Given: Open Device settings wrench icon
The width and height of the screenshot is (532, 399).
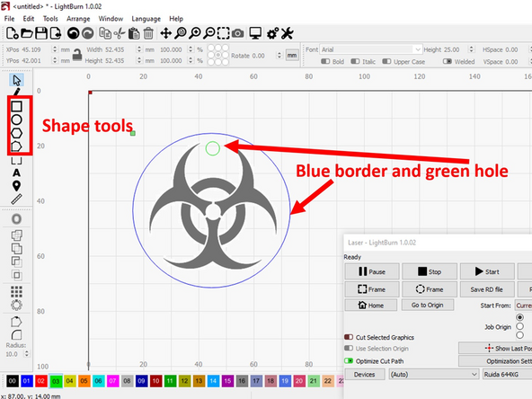Looking at the screenshot, I should [287, 33].
